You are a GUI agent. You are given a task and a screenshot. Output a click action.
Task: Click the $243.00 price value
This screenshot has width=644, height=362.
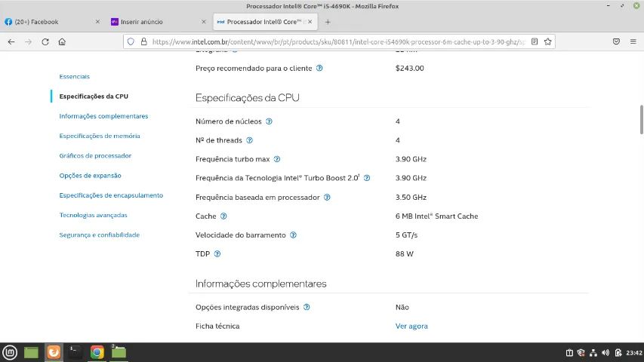[409, 68]
